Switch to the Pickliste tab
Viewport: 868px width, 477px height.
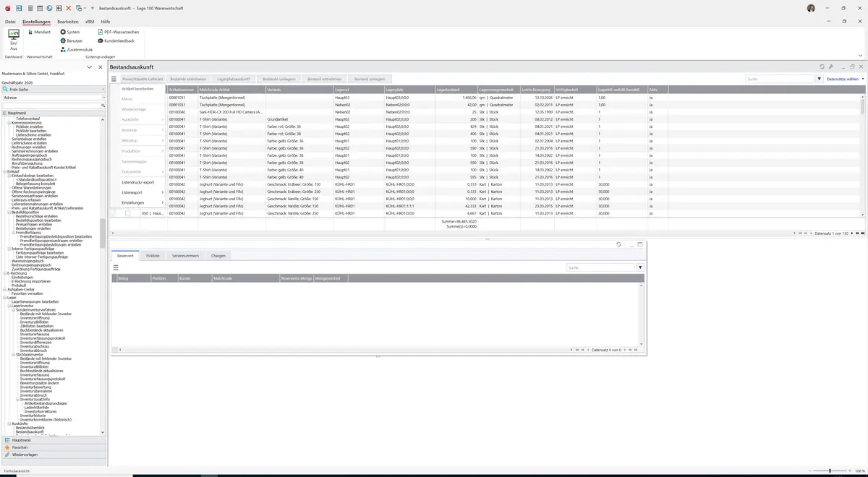[153, 256]
